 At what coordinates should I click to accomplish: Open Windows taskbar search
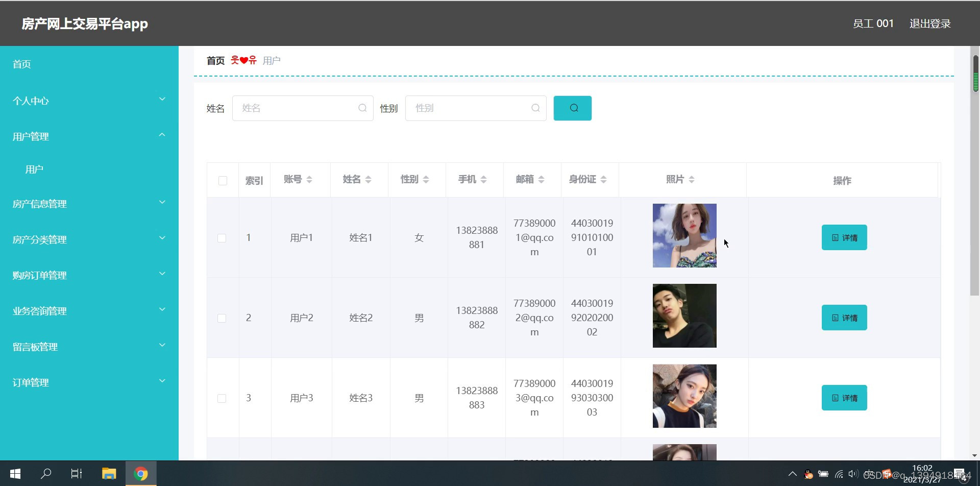click(x=46, y=474)
